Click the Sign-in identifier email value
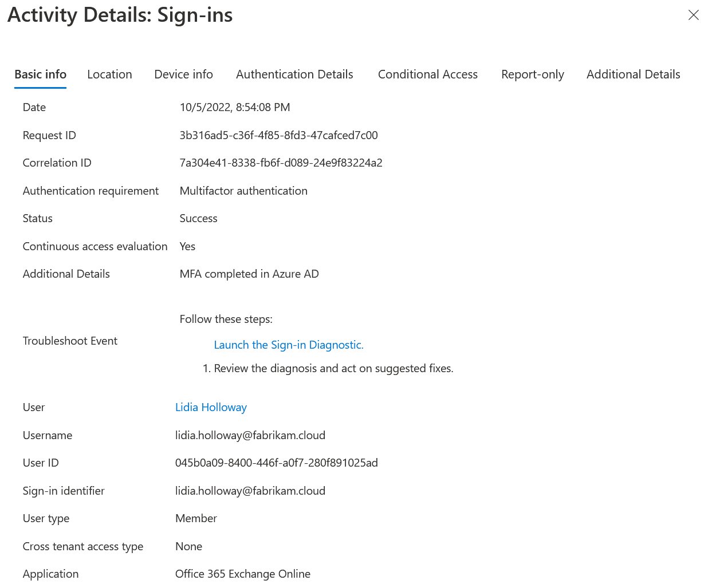 pos(250,491)
